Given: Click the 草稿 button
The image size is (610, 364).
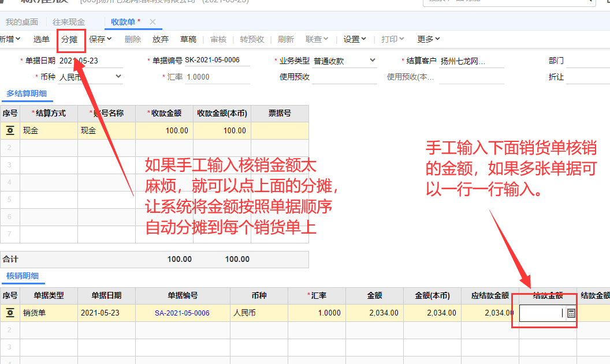Looking at the screenshot, I should (188, 39).
